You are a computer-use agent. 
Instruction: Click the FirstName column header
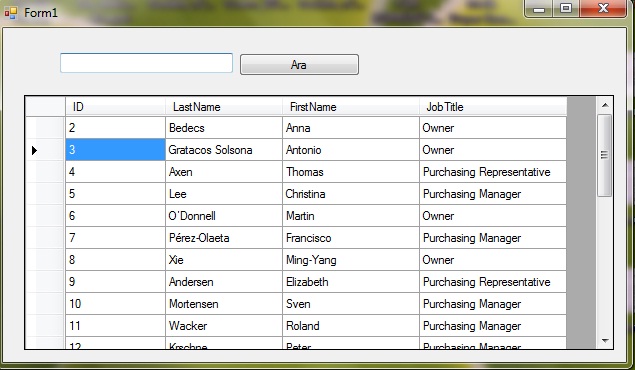(351, 107)
